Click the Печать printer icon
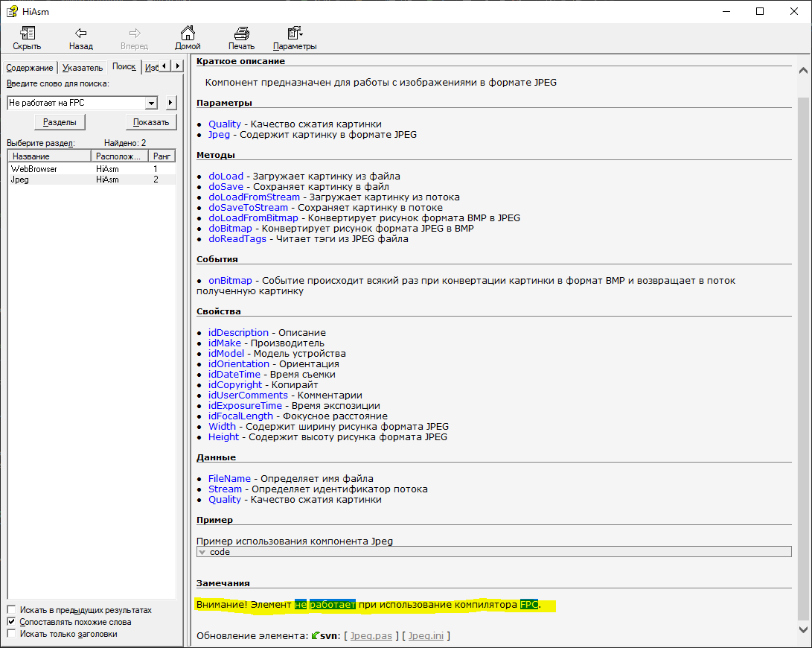The image size is (812, 648). (241, 34)
